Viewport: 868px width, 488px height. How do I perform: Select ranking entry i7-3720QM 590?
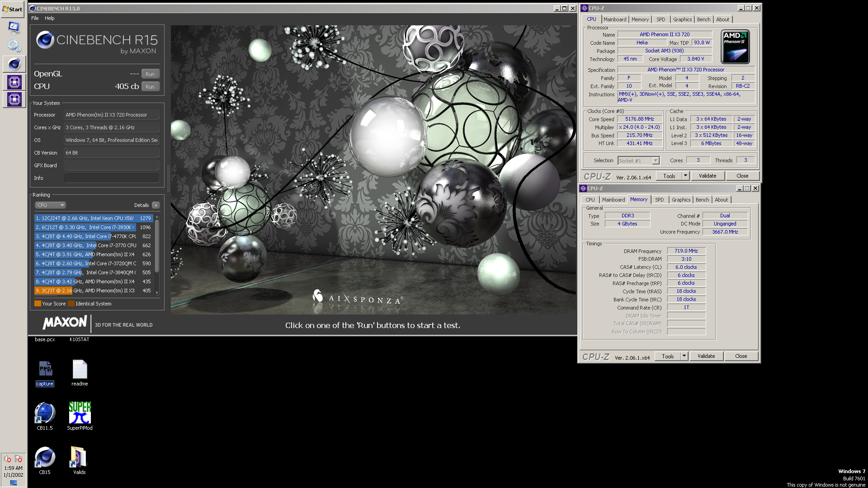point(94,263)
